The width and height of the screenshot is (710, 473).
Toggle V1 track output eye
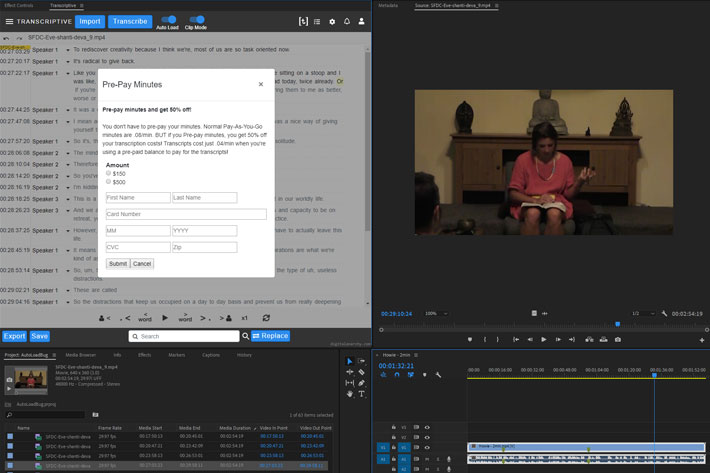click(x=427, y=447)
